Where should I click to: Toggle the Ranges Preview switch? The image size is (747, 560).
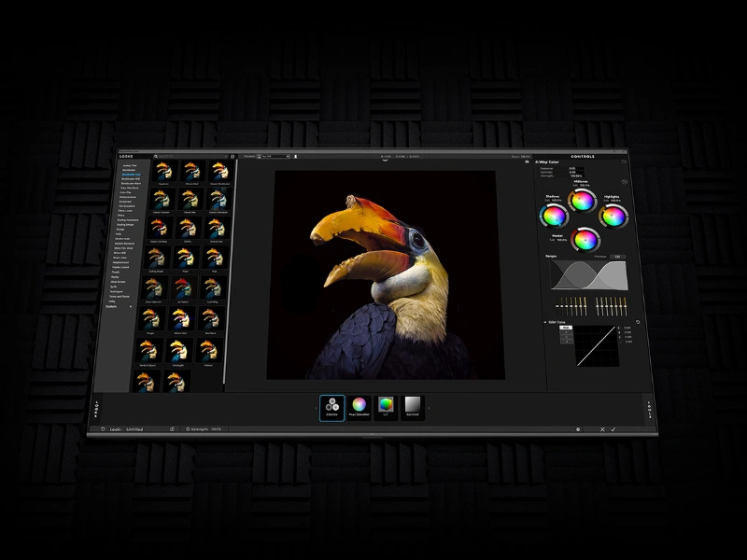click(x=617, y=257)
